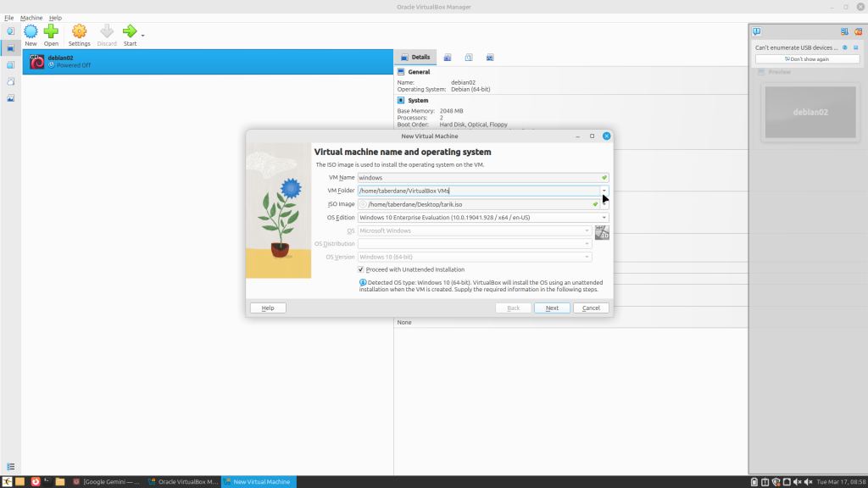This screenshot has height=488, width=868.
Task: Open the File menu
Action: (x=8, y=18)
